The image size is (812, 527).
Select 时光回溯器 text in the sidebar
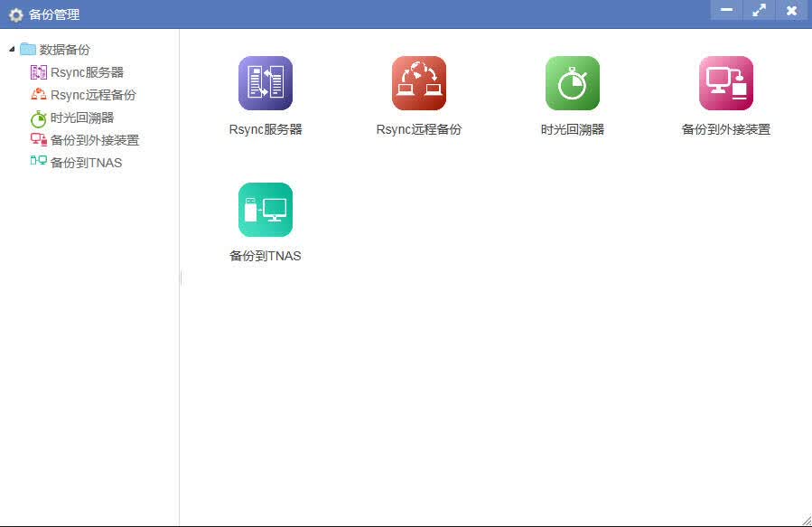tap(82, 118)
